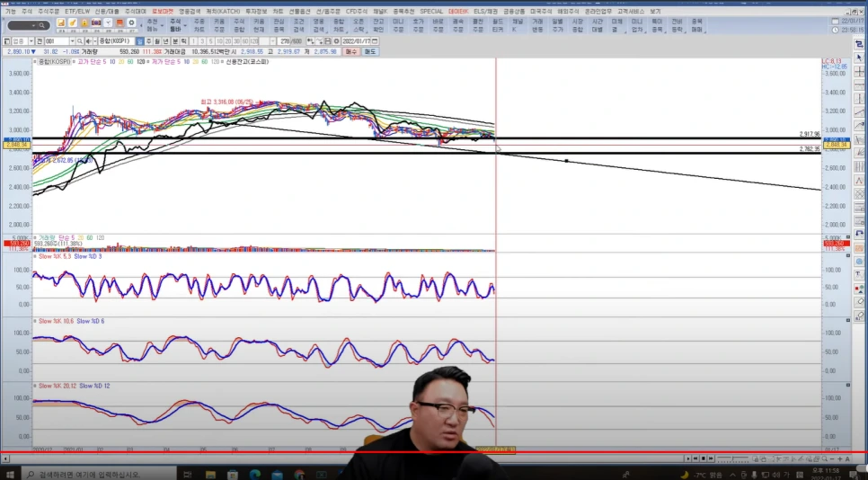Viewport: 868px width, 480px height.
Task: Expand dropdown in dark search pill
Action: pos(34,25)
